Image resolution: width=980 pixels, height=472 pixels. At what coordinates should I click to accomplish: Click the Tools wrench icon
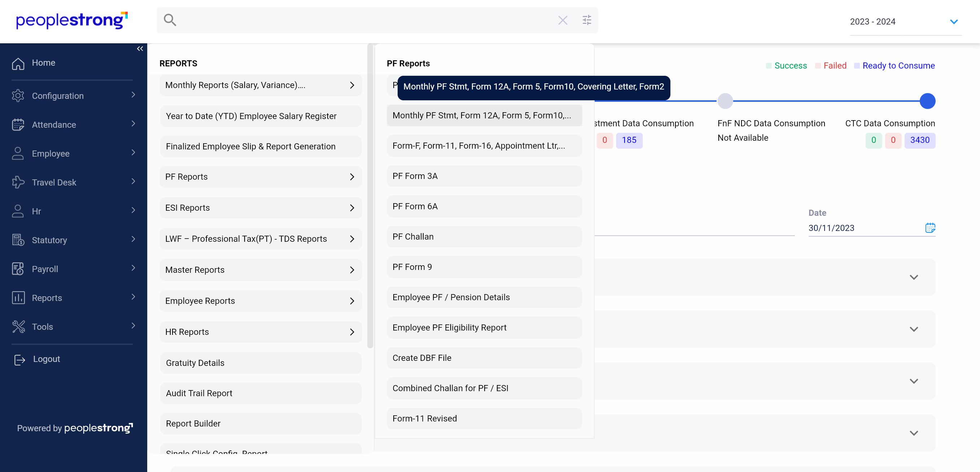tap(18, 327)
